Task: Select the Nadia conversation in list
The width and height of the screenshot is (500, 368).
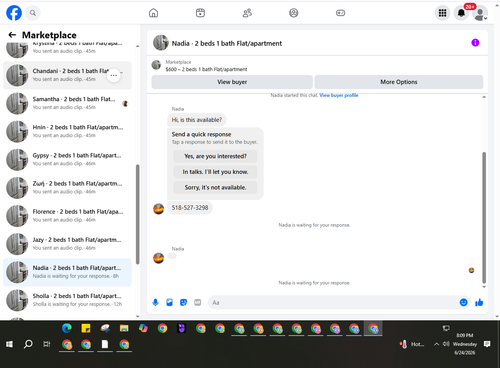Action: coord(67,272)
